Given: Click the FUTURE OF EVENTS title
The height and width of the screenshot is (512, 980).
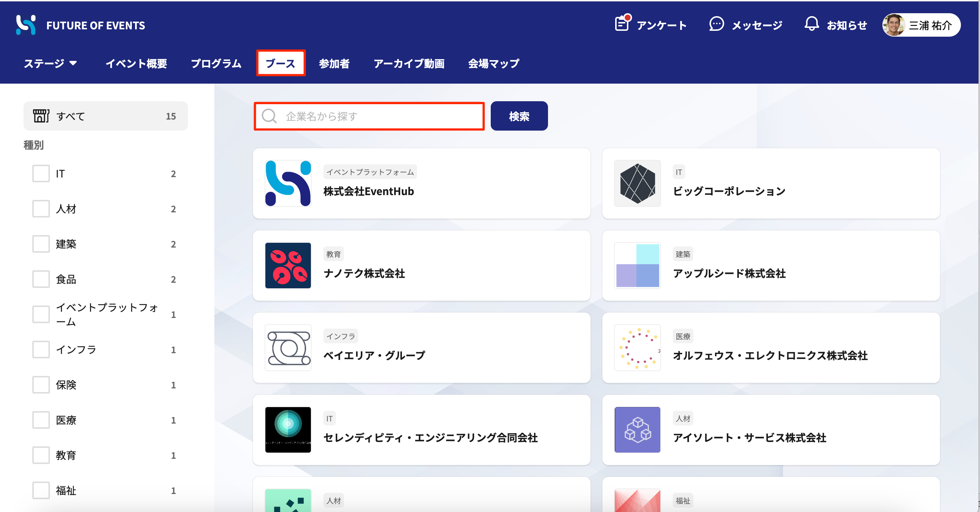Looking at the screenshot, I should pyautogui.click(x=95, y=25).
